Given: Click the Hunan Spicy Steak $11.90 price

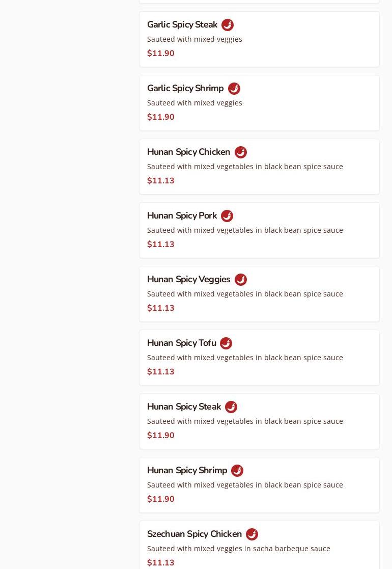Looking at the screenshot, I should 161,436.
